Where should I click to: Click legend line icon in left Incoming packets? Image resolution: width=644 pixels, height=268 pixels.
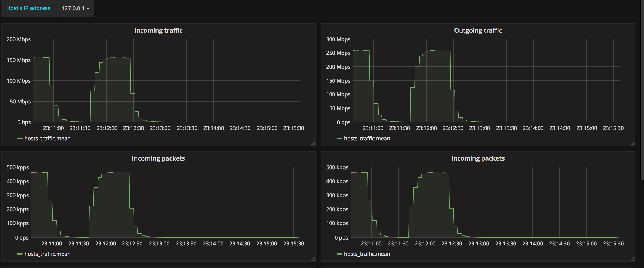point(20,254)
